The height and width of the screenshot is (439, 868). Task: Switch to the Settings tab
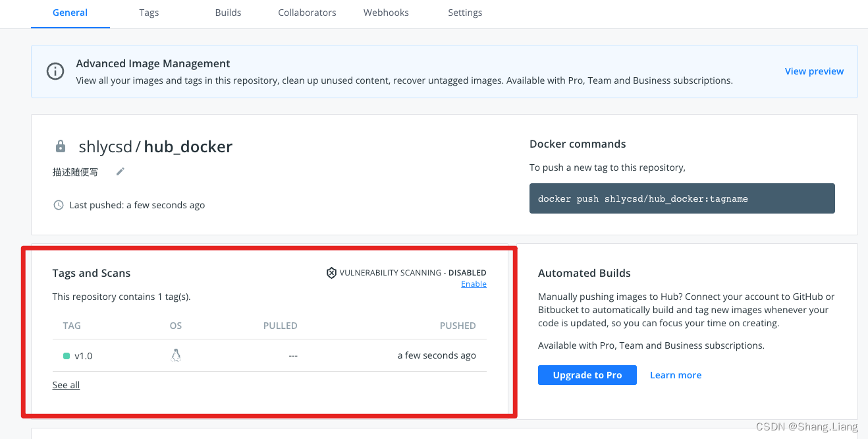(465, 13)
